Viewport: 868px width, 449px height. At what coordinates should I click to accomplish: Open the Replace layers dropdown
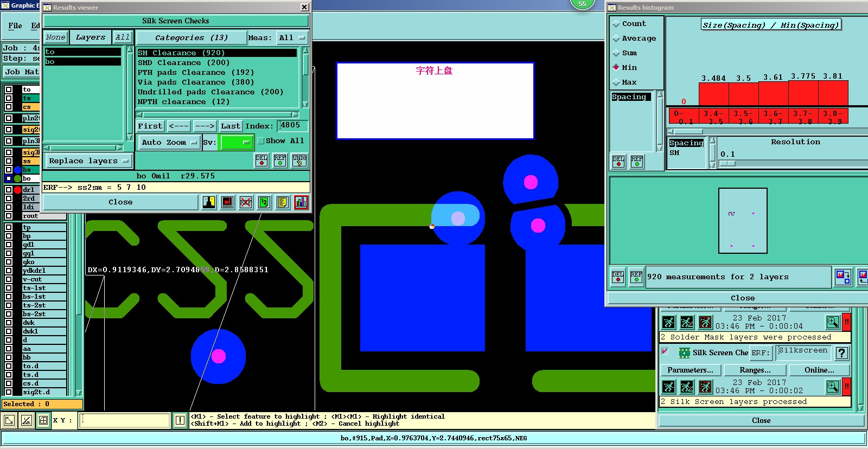coord(88,161)
